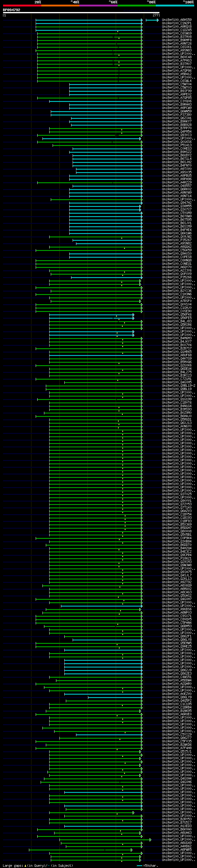Click the purple ~60% identity legend segment
Viewport: 197px width, 868px height.
[99, 6]
